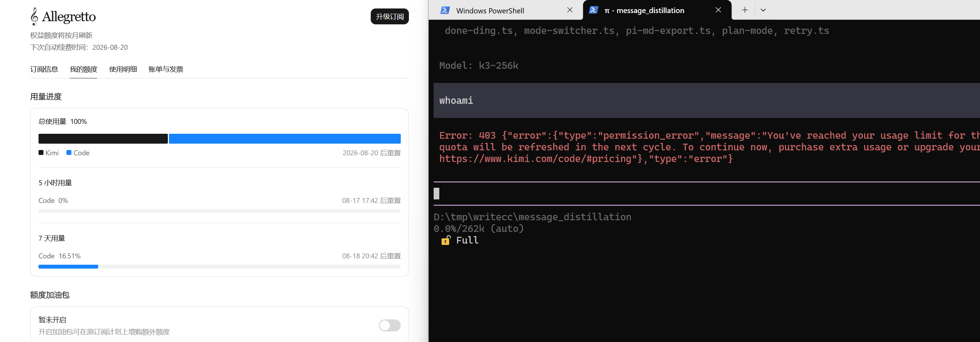Click the Code 16.51% usage value

click(x=60, y=256)
